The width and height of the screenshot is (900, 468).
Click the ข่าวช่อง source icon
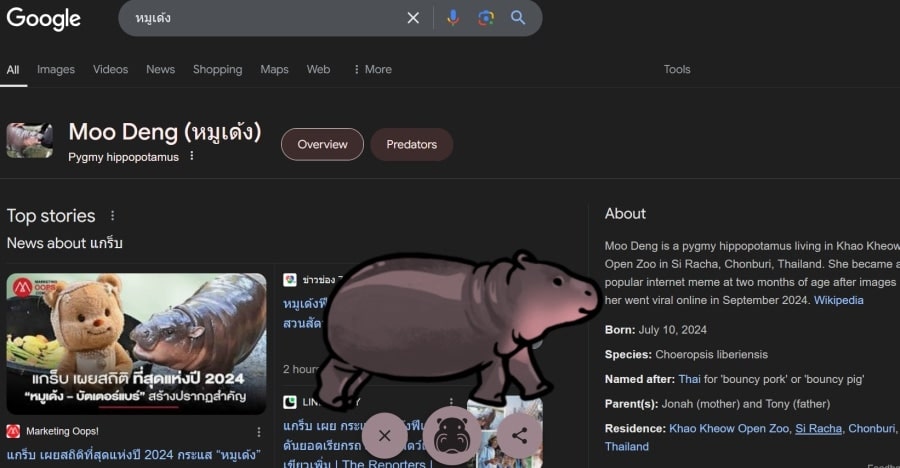(290, 280)
